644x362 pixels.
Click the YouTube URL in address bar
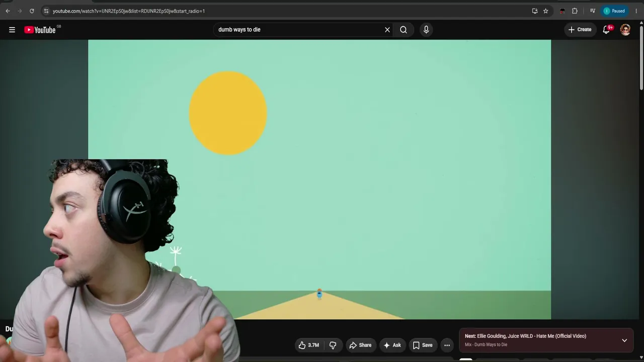point(129,11)
